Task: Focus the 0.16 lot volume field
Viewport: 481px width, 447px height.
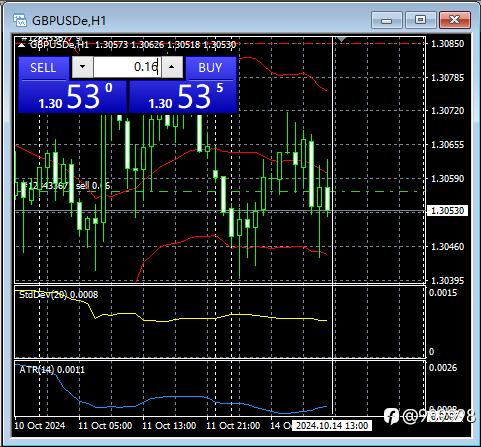Action: [127, 67]
